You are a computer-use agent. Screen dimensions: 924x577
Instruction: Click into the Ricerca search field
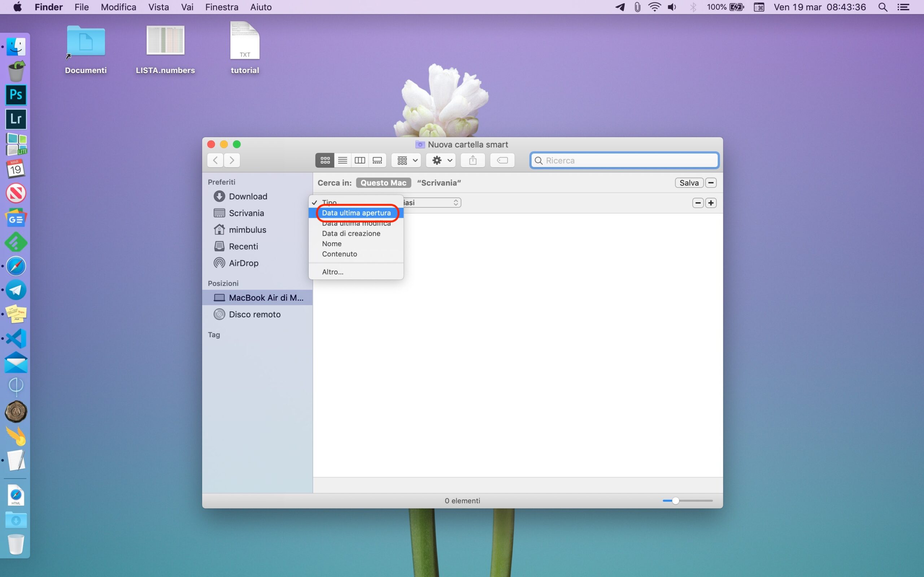(626, 161)
